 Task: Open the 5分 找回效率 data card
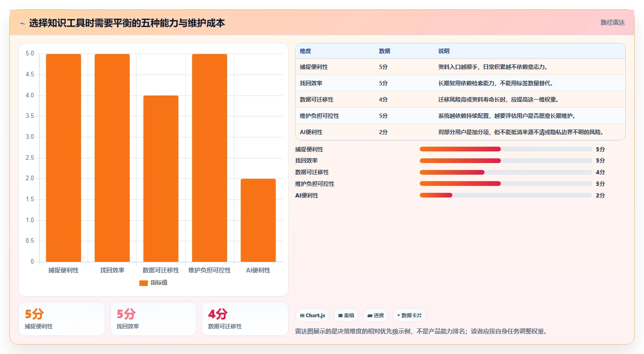pyautogui.click(x=153, y=319)
